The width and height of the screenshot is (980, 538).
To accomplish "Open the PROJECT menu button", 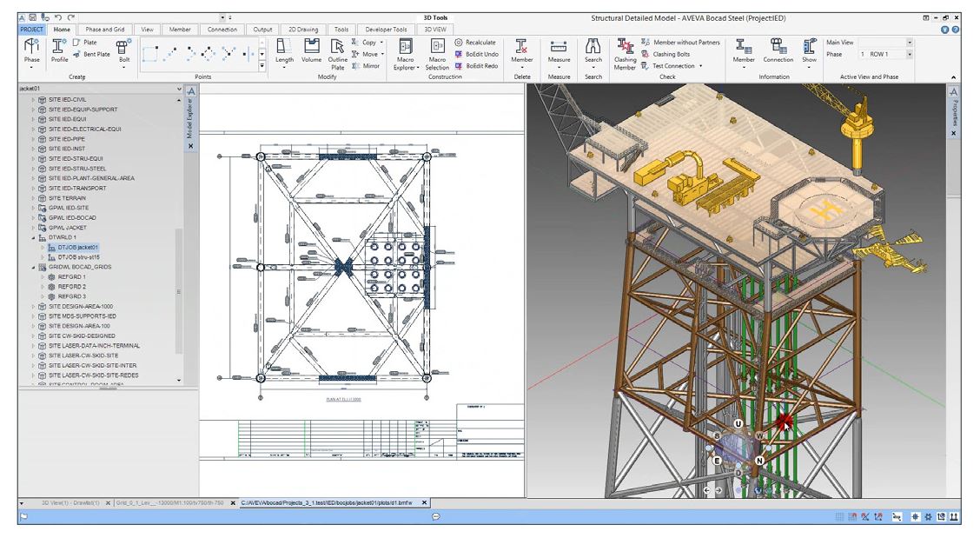I will click(x=31, y=30).
